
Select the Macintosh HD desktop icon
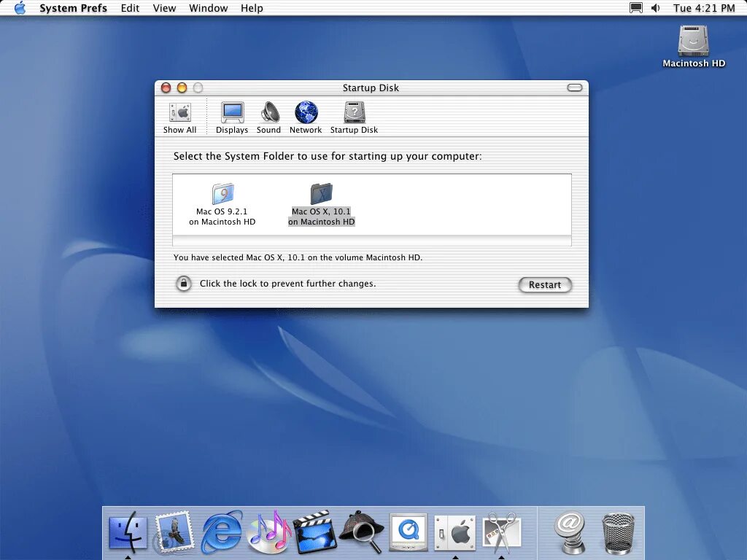[694, 47]
